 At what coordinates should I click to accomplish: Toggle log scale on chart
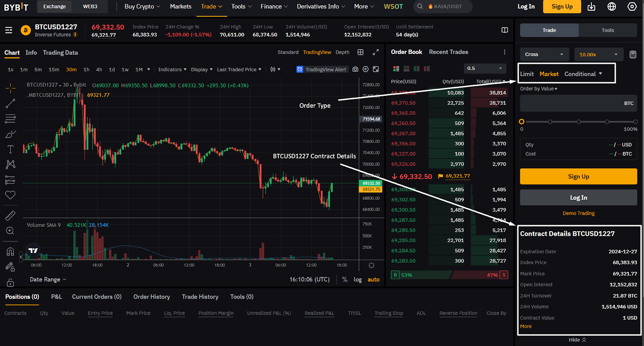tap(357, 280)
